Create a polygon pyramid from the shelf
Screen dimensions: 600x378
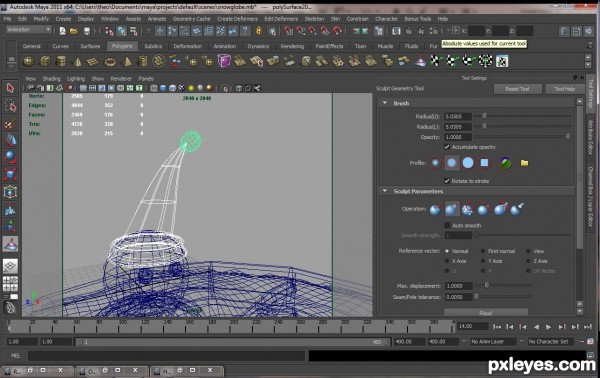point(127,61)
